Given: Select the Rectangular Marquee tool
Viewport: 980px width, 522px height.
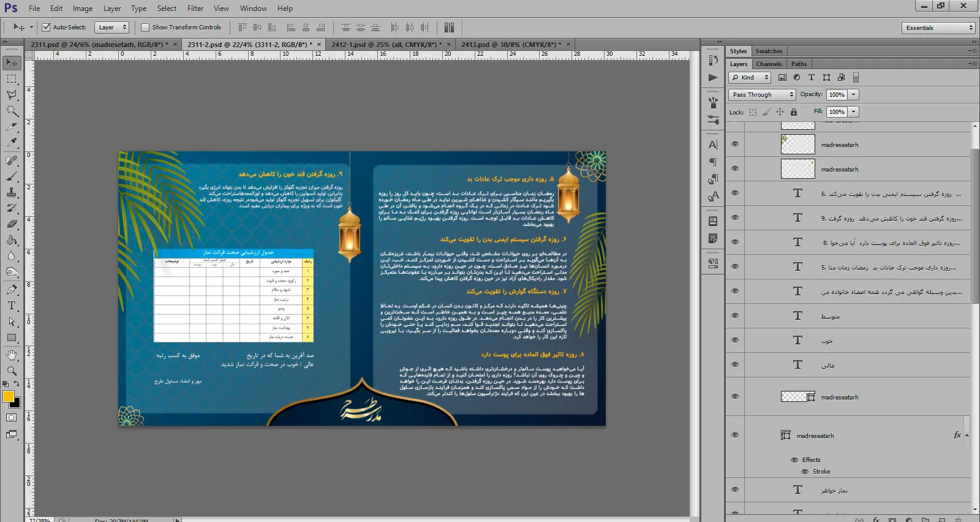Looking at the screenshot, I should (12, 79).
